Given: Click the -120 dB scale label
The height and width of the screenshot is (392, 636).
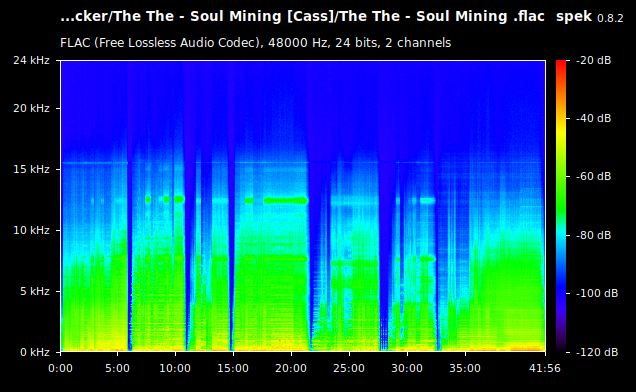Looking at the screenshot, I should 597,352.
